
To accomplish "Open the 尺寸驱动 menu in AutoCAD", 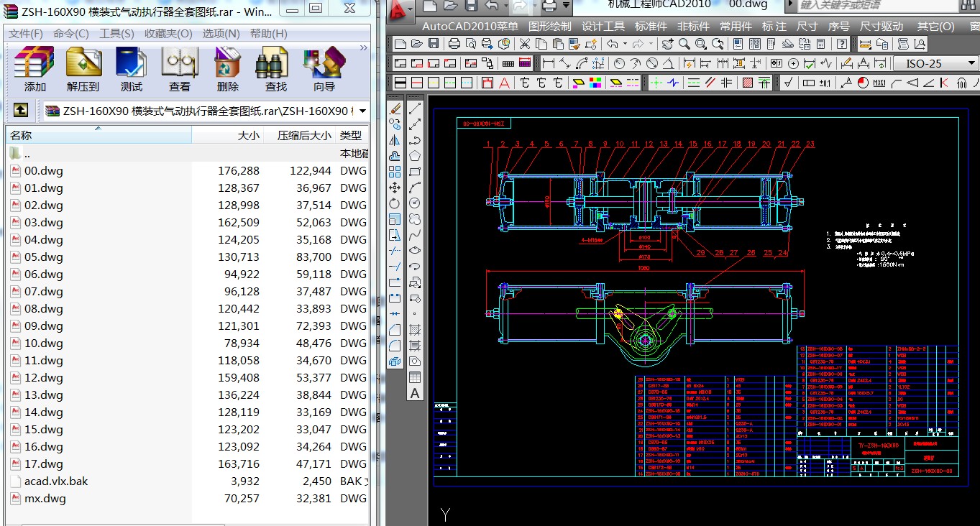I will click(881, 26).
